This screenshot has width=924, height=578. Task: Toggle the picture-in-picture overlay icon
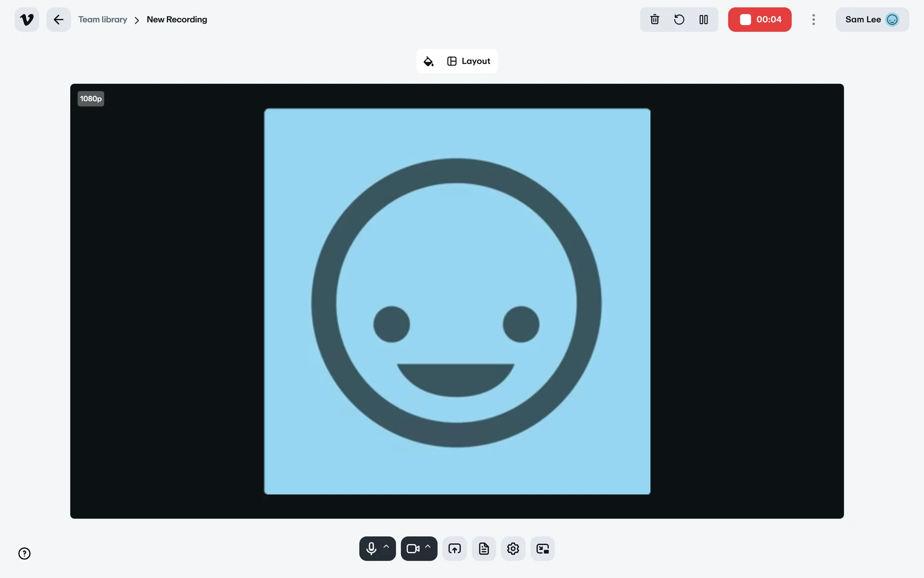(542, 549)
